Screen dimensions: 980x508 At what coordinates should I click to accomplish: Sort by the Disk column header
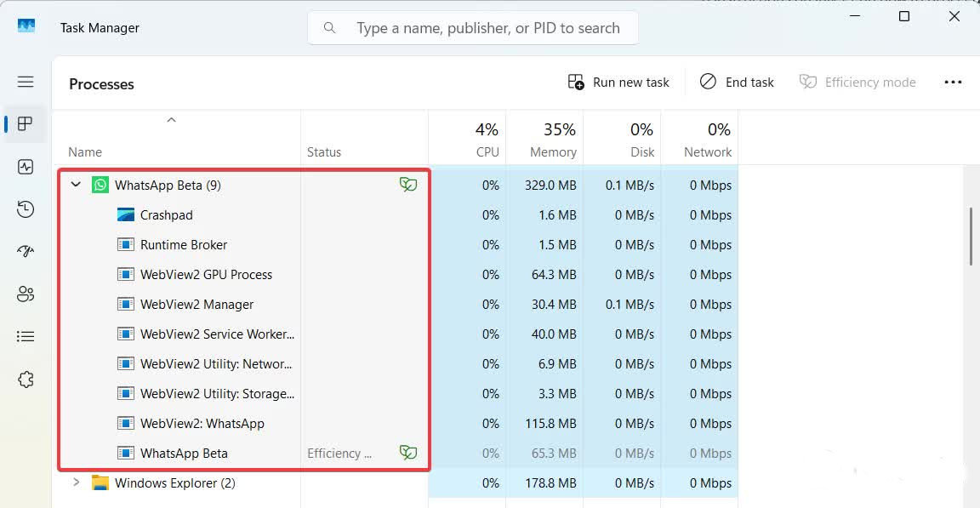click(x=622, y=140)
